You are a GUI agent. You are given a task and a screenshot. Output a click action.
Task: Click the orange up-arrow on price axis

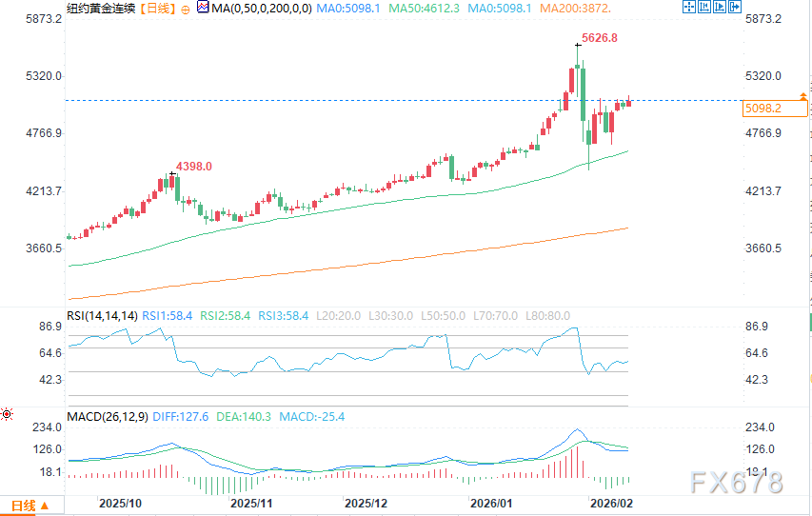[804, 97]
